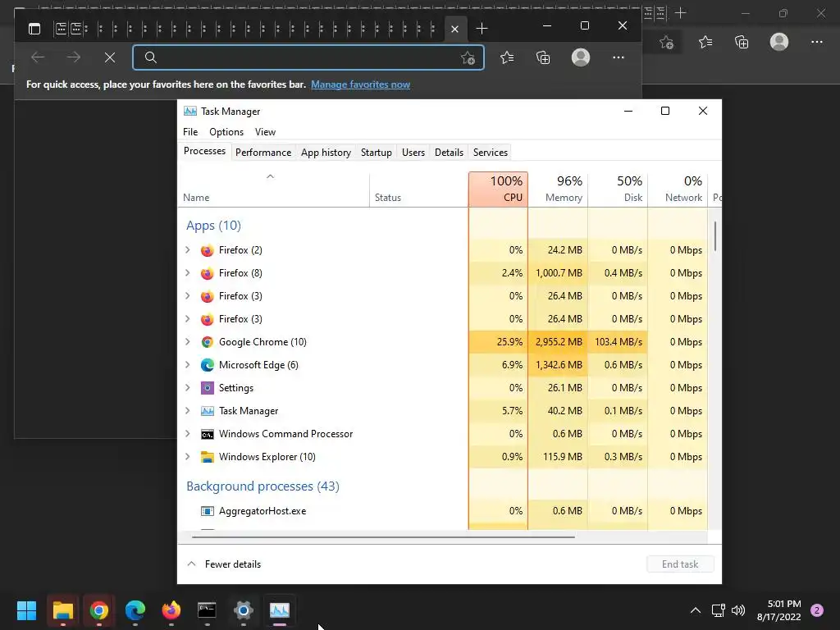This screenshot has height=630, width=840.
Task: Show hidden system tray icons
Action: 696,610
